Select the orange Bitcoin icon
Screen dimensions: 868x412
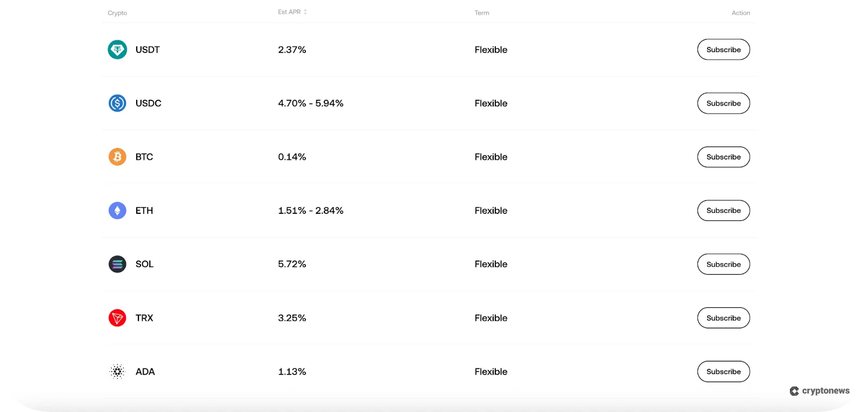point(117,157)
